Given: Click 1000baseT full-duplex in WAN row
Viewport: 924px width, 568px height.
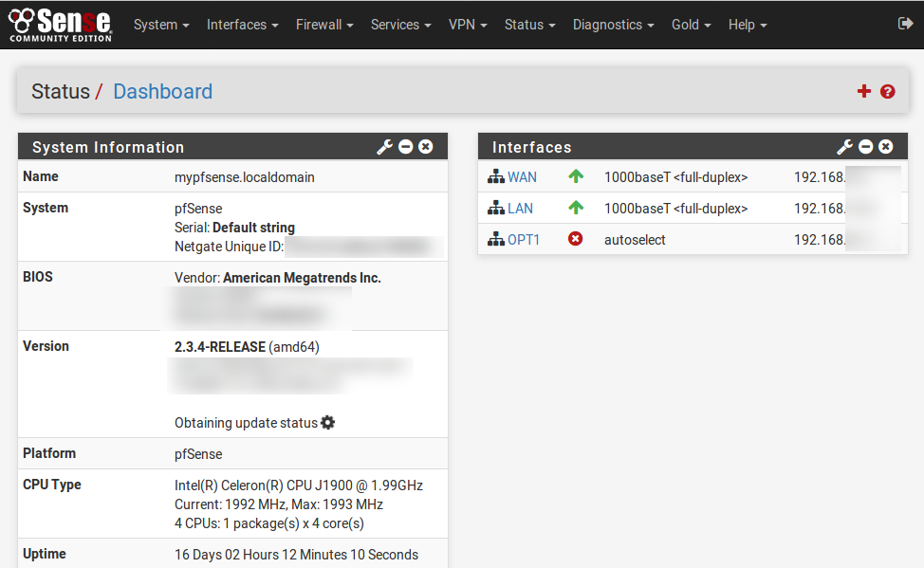Looking at the screenshot, I should click(675, 177).
